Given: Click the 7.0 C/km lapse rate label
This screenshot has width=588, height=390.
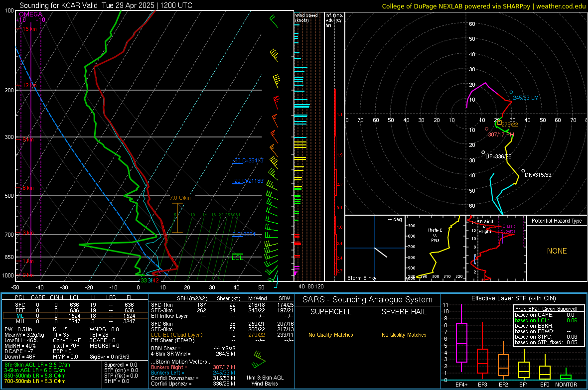Looking at the screenshot, I should click(x=180, y=198).
